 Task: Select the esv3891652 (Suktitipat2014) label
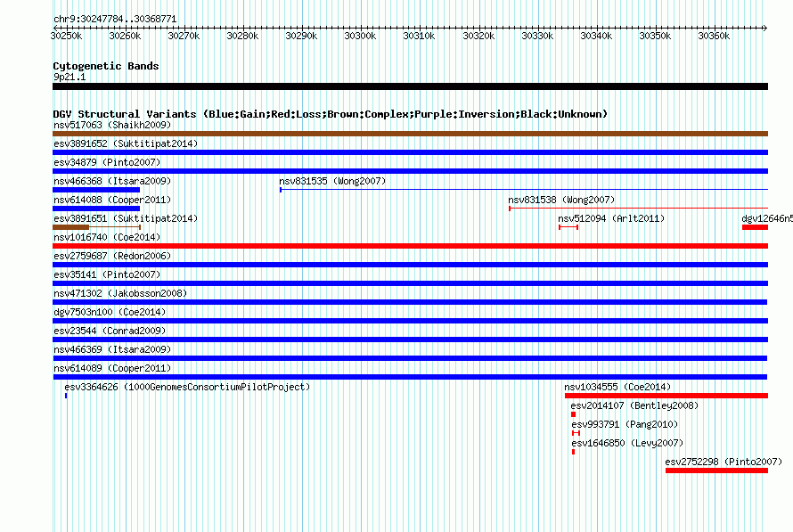[126, 143]
